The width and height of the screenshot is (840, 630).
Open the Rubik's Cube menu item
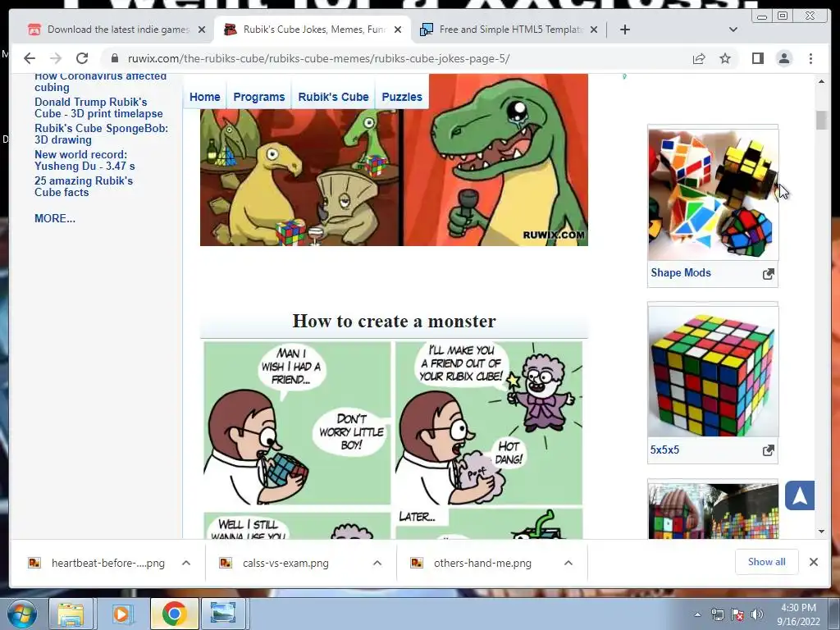[333, 97]
